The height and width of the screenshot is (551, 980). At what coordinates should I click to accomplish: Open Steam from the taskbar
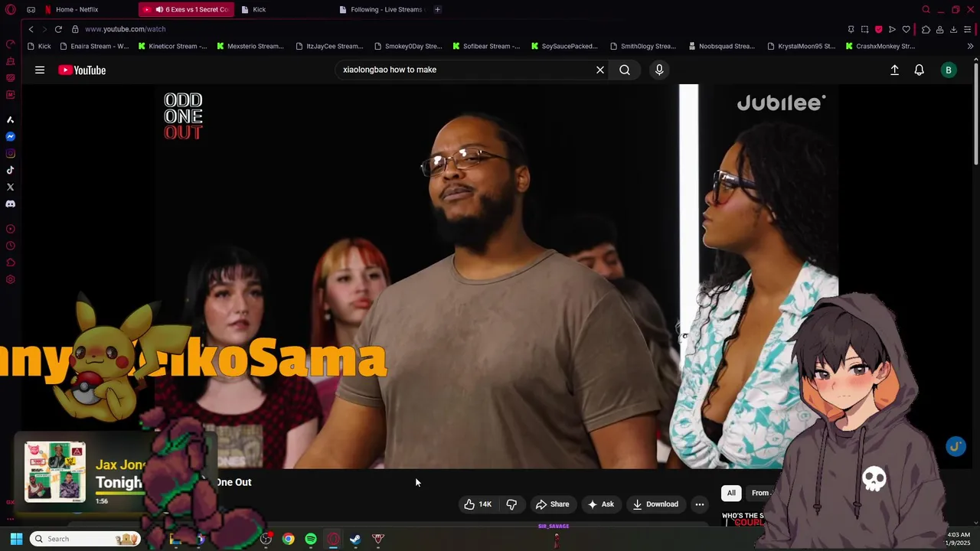[355, 539]
